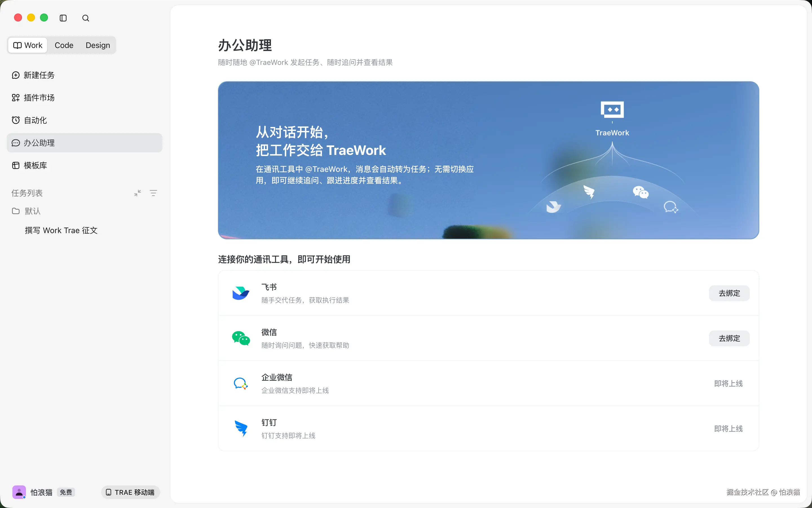Click the 办公助理 chat bubble icon
This screenshot has width=812, height=508.
[x=16, y=143]
